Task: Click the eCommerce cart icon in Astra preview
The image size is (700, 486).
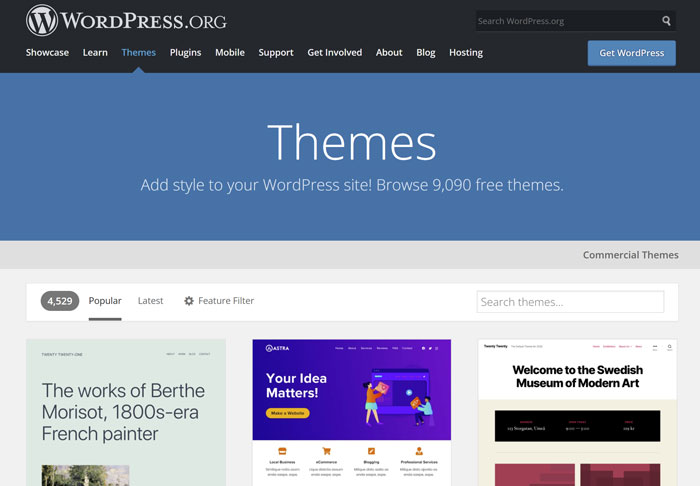Action: pyautogui.click(x=326, y=451)
